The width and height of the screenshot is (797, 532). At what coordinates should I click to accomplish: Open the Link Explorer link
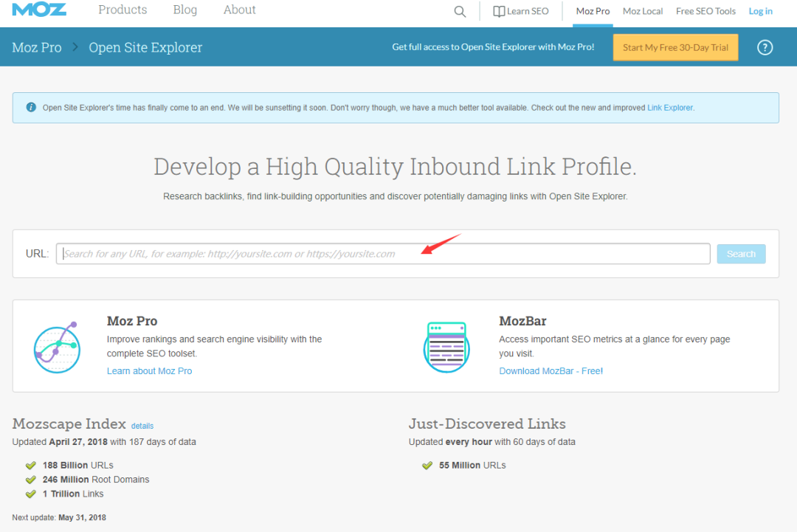tap(670, 108)
